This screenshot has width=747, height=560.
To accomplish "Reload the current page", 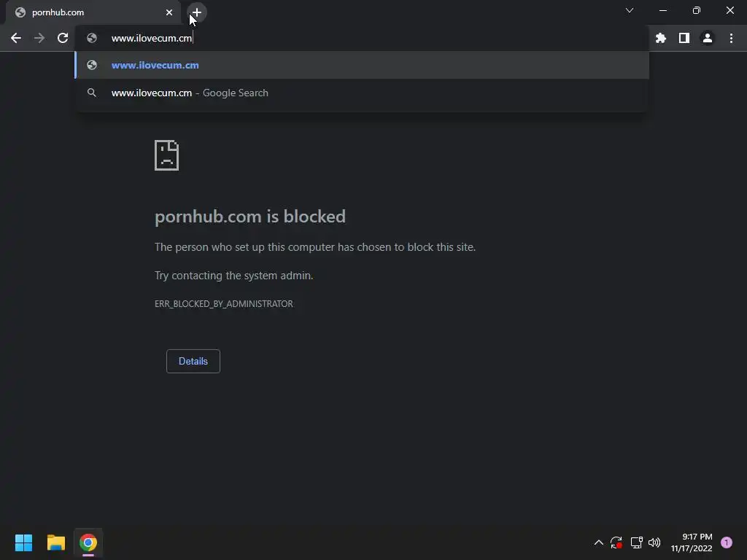I will tap(63, 38).
